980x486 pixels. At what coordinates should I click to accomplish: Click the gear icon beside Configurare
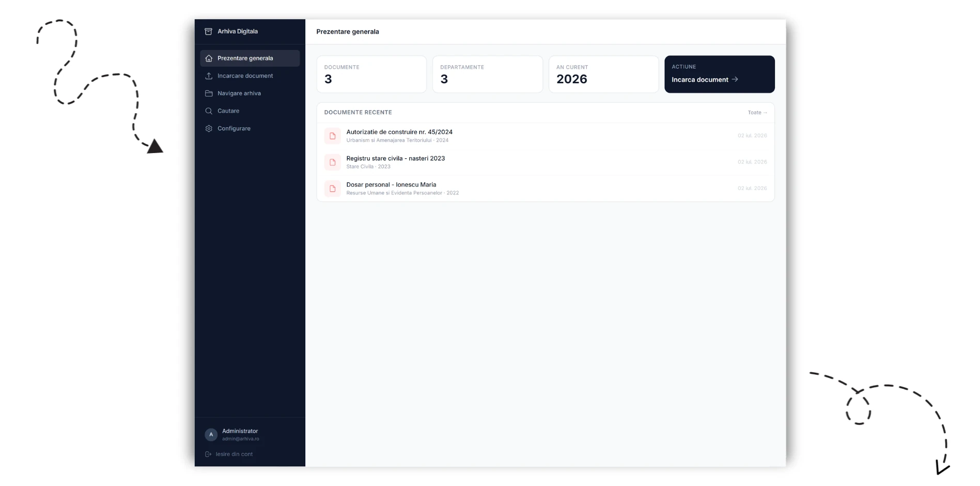click(x=209, y=129)
